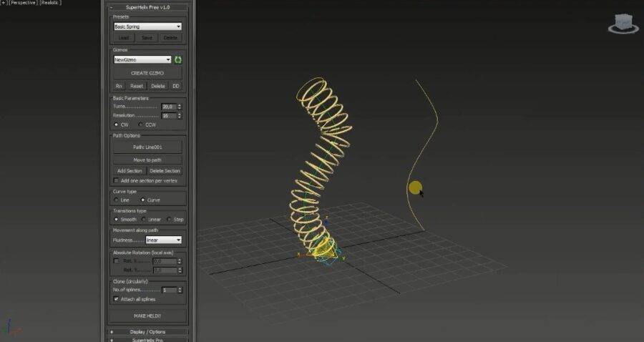This screenshot has height=342, width=644.
Task: Select the CW direction radio button
Action: pyautogui.click(x=116, y=124)
